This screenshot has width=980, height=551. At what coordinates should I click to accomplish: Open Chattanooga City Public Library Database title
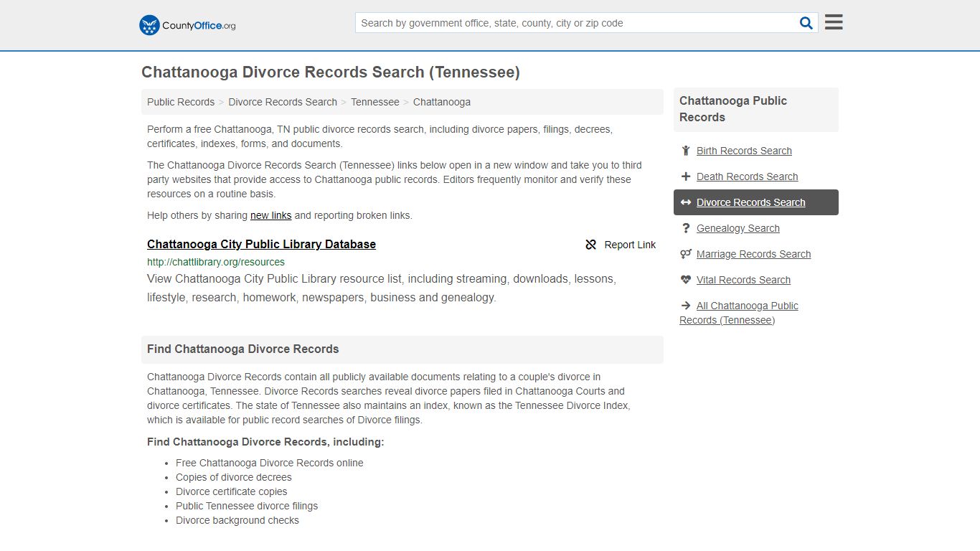point(261,244)
